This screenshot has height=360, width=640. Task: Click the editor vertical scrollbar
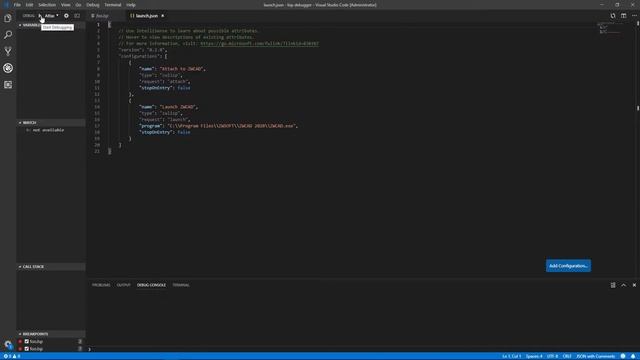[638, 149]
